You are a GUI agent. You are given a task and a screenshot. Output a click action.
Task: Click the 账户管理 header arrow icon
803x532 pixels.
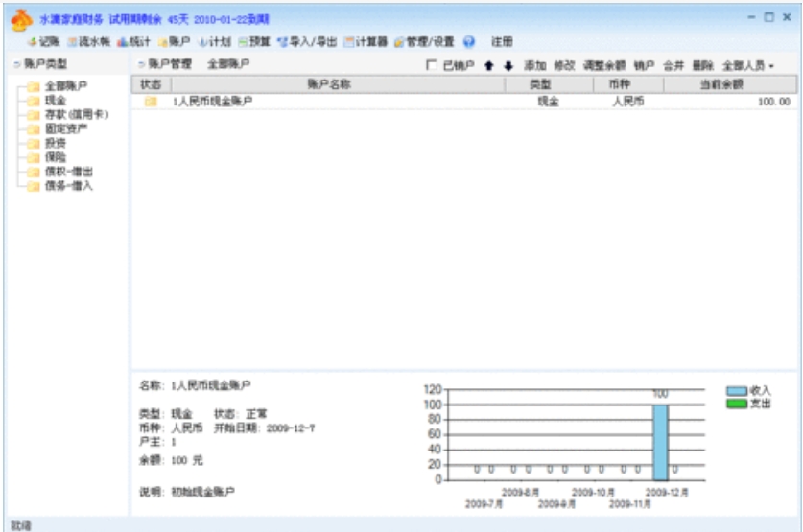(141, 64)
